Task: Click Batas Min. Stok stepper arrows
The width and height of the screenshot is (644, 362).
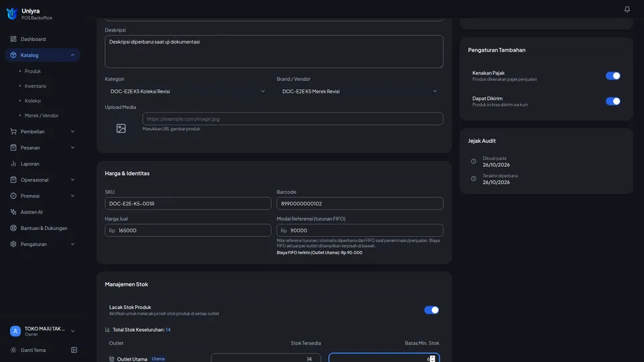Action: pyautogui.click(x=433, y=359)
